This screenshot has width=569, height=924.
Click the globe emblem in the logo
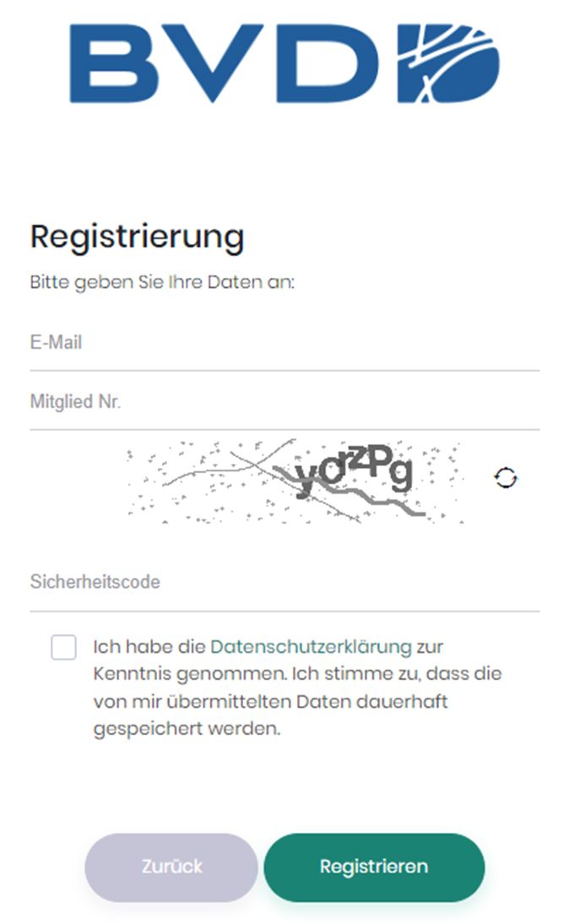pyautogui.click(x=449, y=63)
